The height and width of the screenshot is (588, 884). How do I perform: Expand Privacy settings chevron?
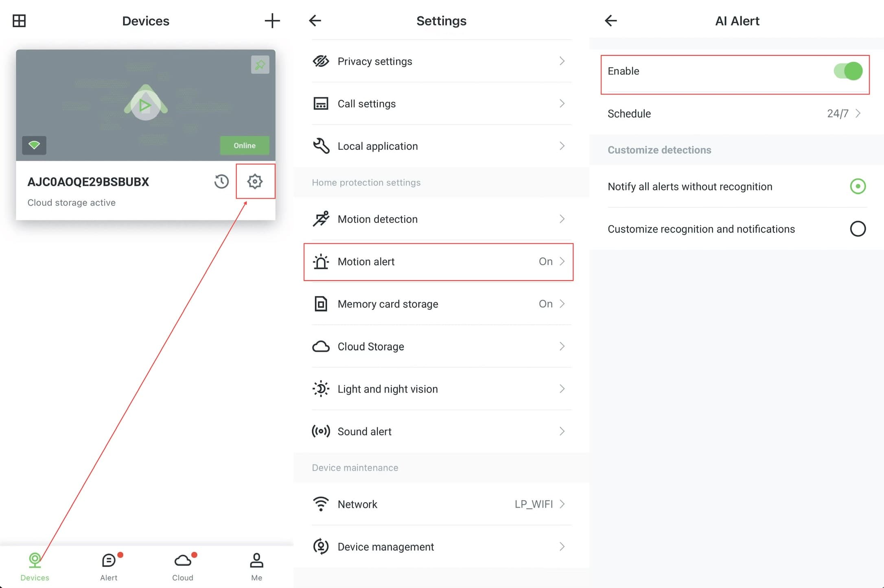(x=562, y=61)
